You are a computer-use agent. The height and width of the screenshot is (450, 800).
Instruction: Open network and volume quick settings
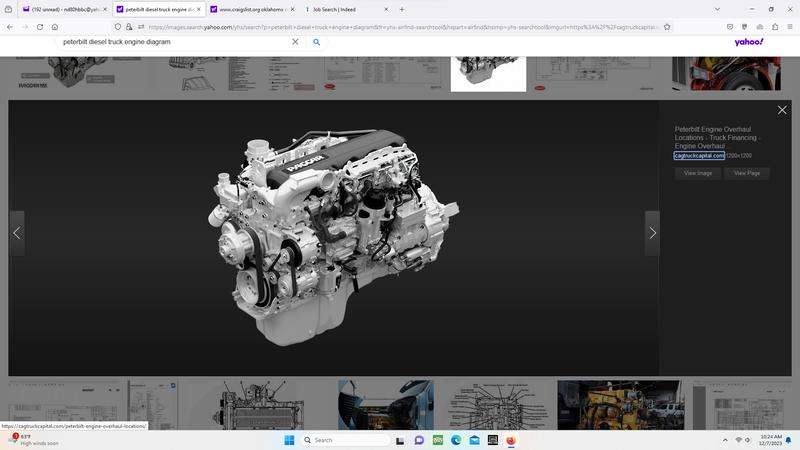(743, 440)
